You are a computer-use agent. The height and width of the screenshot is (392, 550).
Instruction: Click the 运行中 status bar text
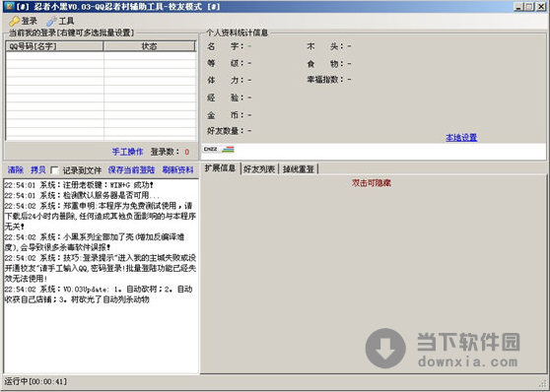[x=35, y=381]
